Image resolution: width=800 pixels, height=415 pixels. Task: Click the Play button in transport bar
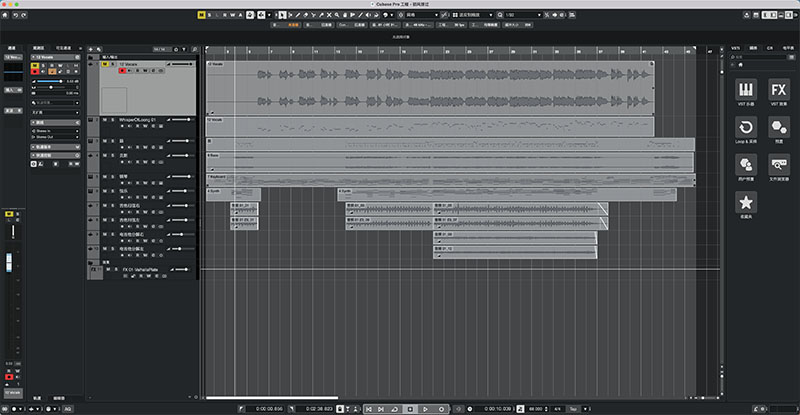point(425,409)
